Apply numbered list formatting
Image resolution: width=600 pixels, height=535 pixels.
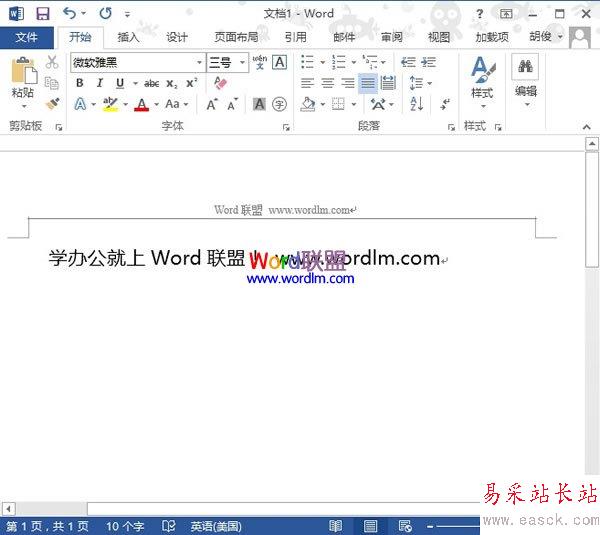click(339, 62)
